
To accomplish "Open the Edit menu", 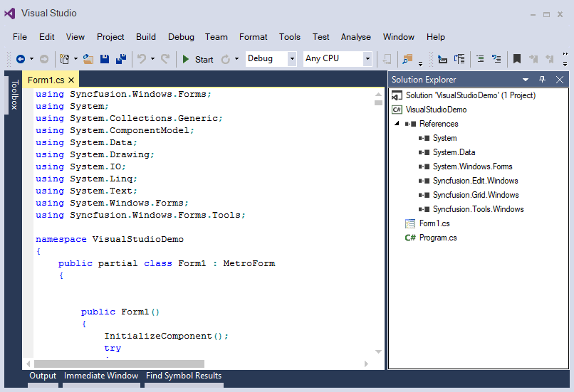I will [47, 37].
